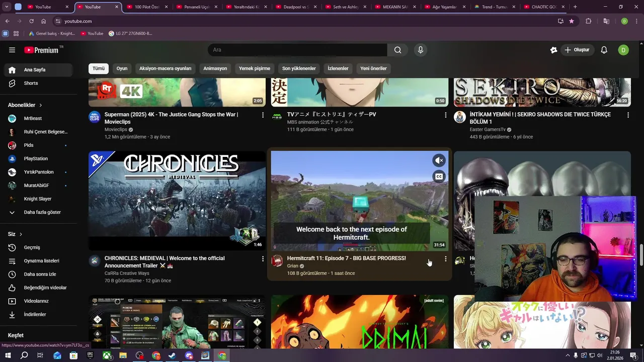
Task: Expand the Siz section chevron
Action: tap(21, 234)
